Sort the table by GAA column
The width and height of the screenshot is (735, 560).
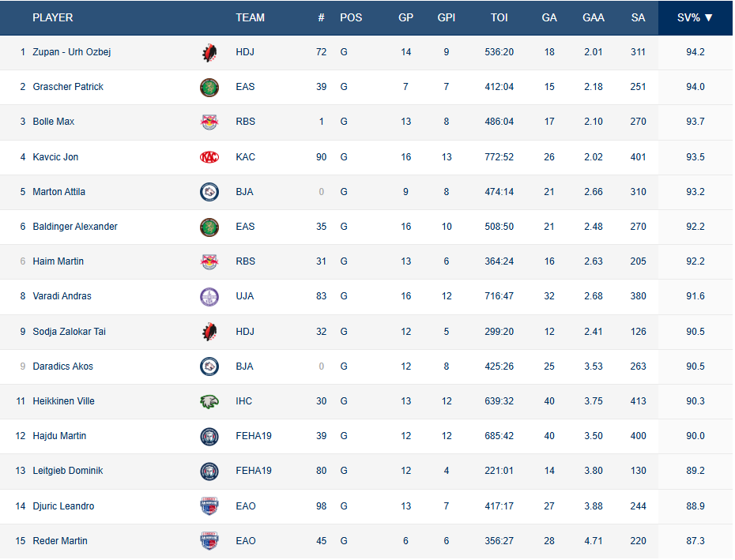tap(593, 17)
